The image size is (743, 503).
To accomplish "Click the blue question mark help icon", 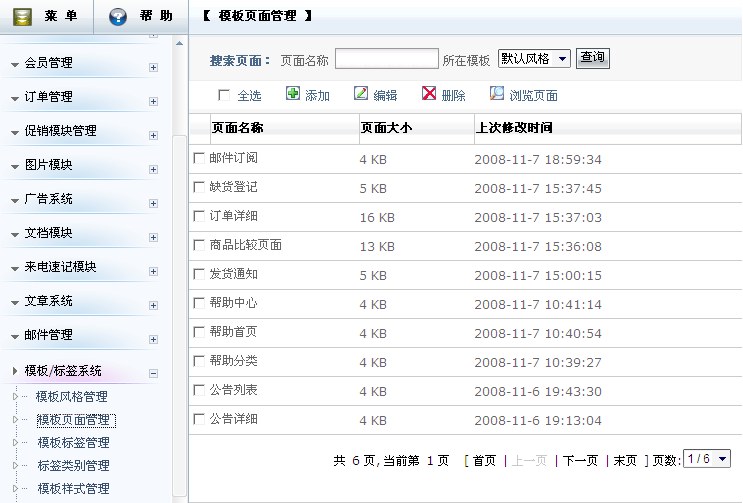I will click(x=118, y=17).
